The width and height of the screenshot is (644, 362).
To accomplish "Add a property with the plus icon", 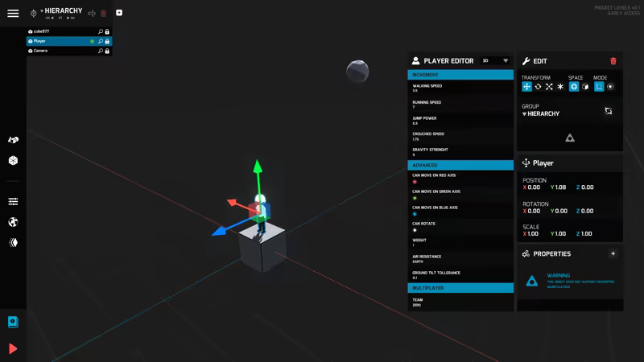I will [x=613, y=253].
